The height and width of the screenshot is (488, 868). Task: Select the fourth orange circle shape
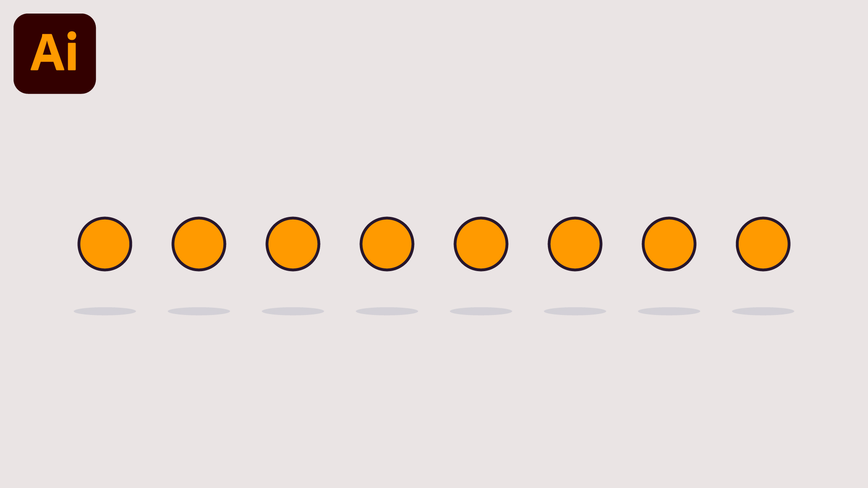[x=387, y=243]
